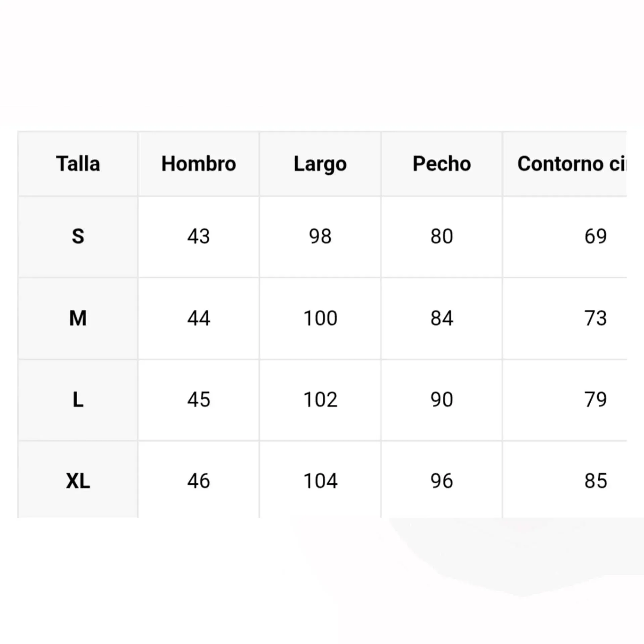Click the XL size row label
644x644 pixels.
(x=78, y=481)
